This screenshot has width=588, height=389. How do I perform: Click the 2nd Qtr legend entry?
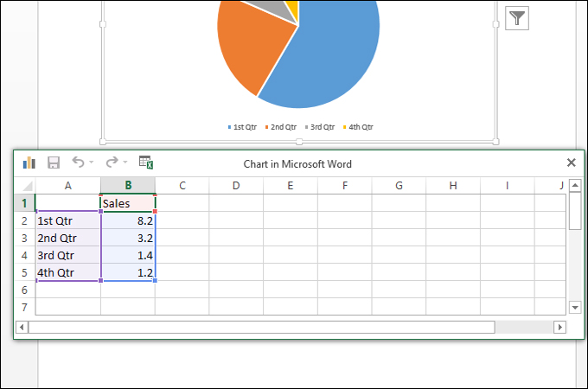pyautogui.click(x=281, y=127)
